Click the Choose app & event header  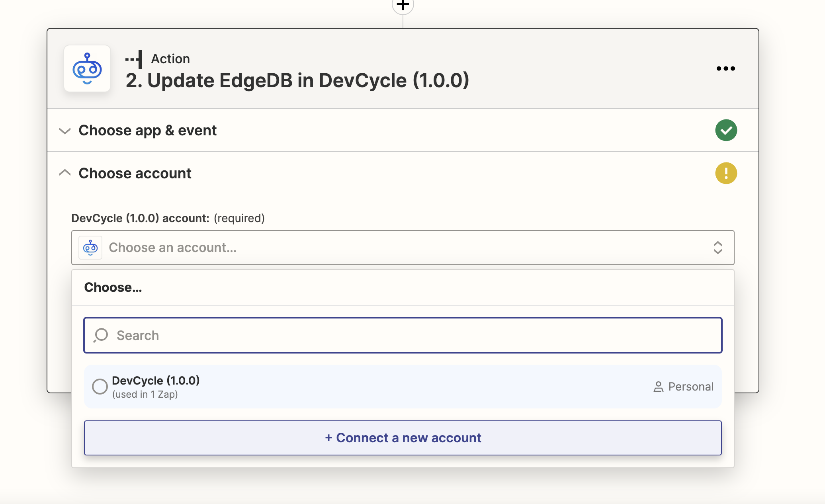(x=148, y=130)
